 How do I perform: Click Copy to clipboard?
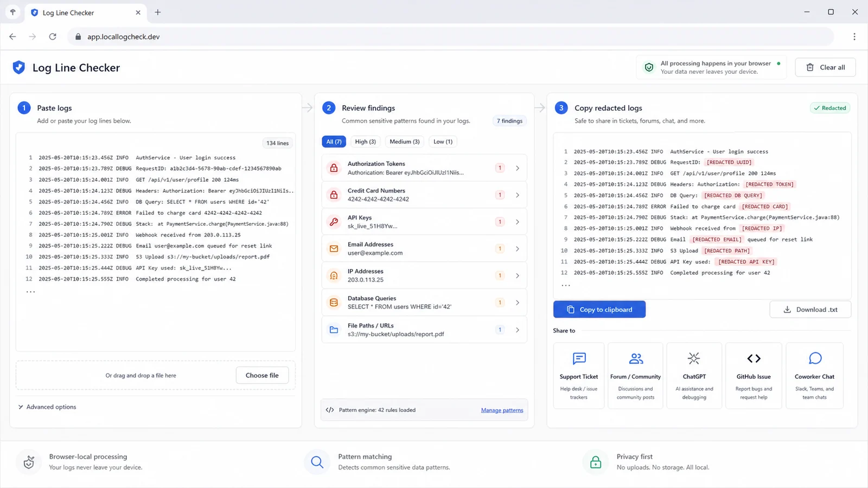(599, 310)
